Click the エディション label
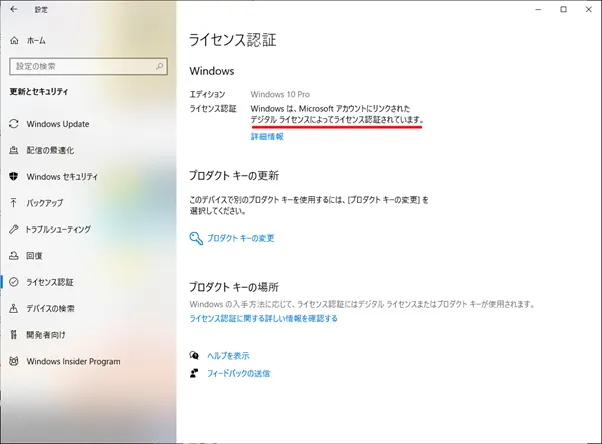Viewport: 602px width, 444px height. (x=207, y=94)
